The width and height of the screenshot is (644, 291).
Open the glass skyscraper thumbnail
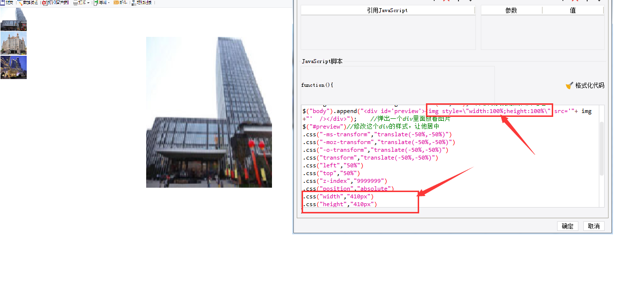14,19
